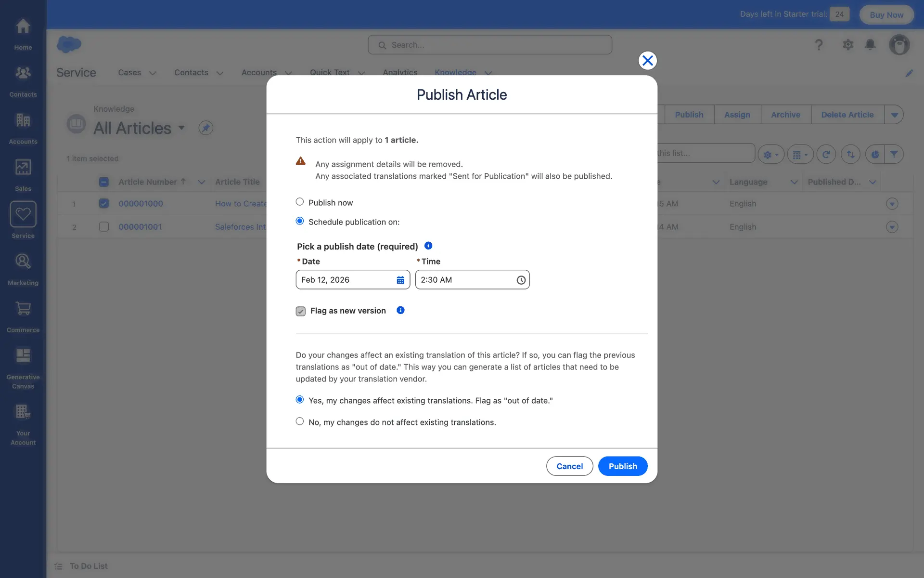The image size is (924, 578).
Task: Click the blue Publish button in dialog
Action: click(x=622, y=466)
